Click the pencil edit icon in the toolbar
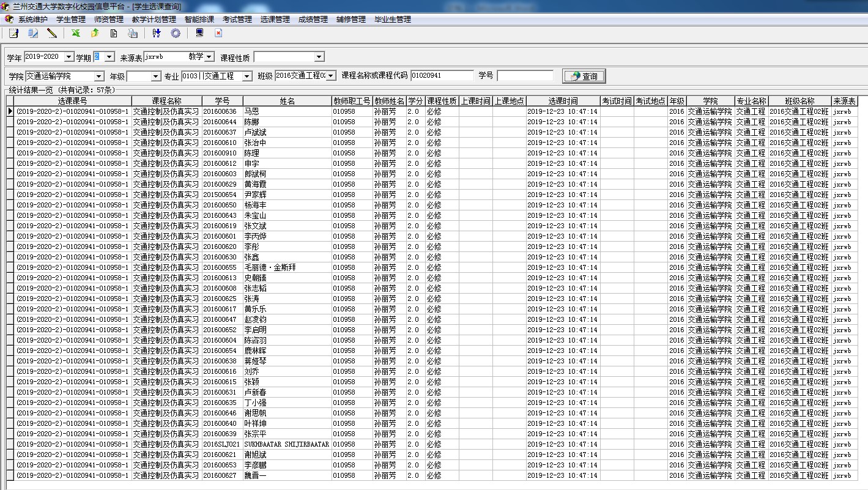This screenshot has height=490, width=868. coord(52,34)
